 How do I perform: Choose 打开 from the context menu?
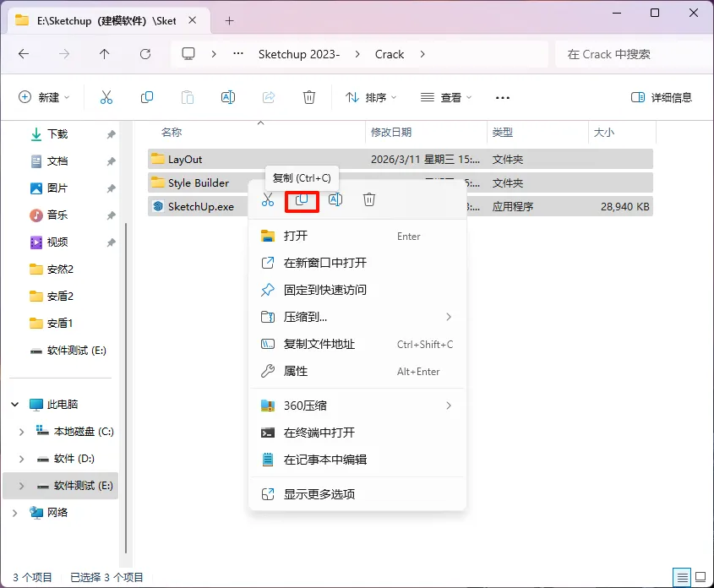click(357, 236)
